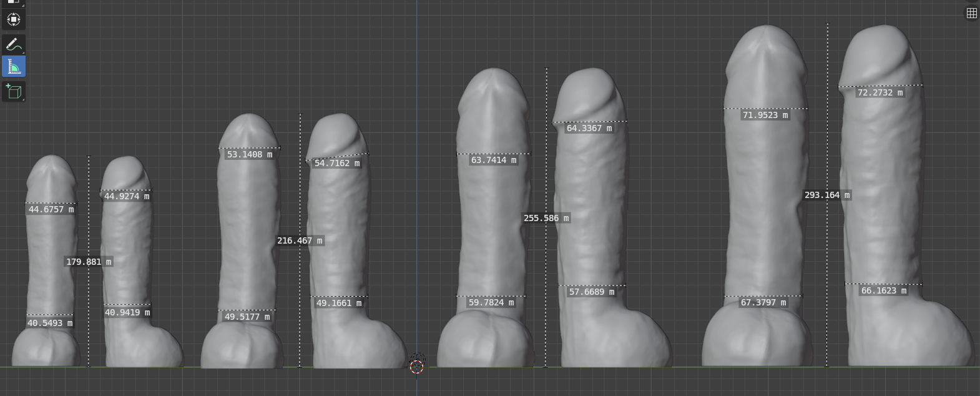Select the Transform tool in the toolbar
This screenshot has width=980, height=396.
(14, 19)
